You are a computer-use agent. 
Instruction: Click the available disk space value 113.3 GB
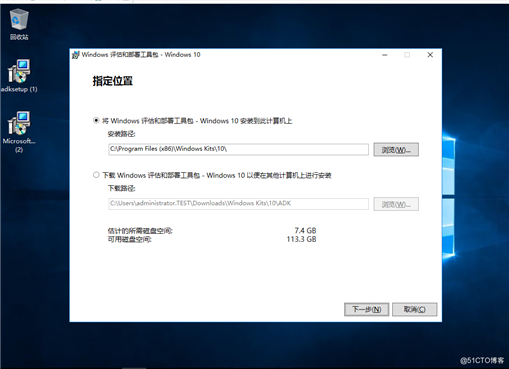pos(301,239)
